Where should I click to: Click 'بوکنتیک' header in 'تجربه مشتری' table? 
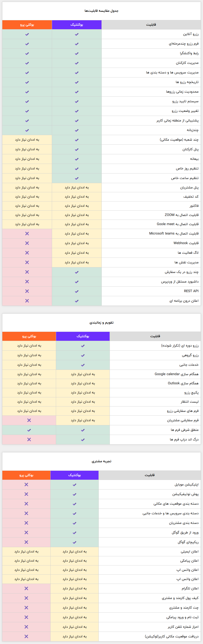click(x=74, y=475)
